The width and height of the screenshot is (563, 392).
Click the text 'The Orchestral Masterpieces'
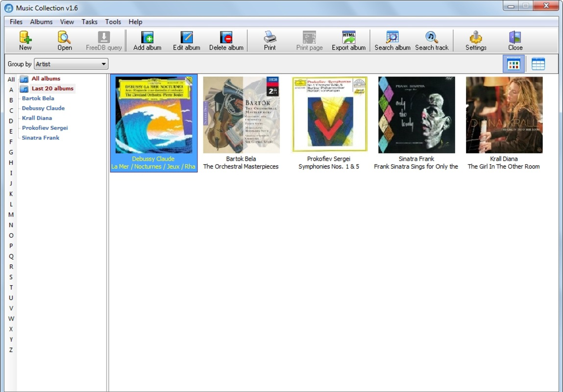[x=241, y=167]
